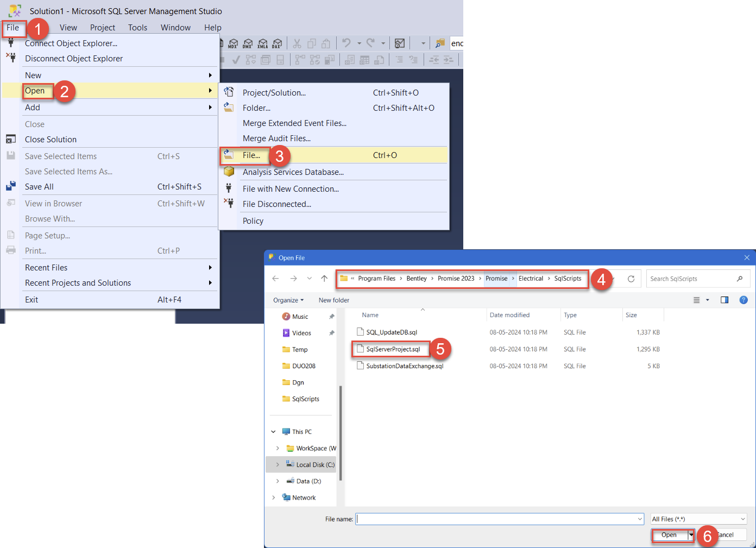The image size is (756, 548).
Task: Click the Results to File toolbar icon
Action: 379,60
